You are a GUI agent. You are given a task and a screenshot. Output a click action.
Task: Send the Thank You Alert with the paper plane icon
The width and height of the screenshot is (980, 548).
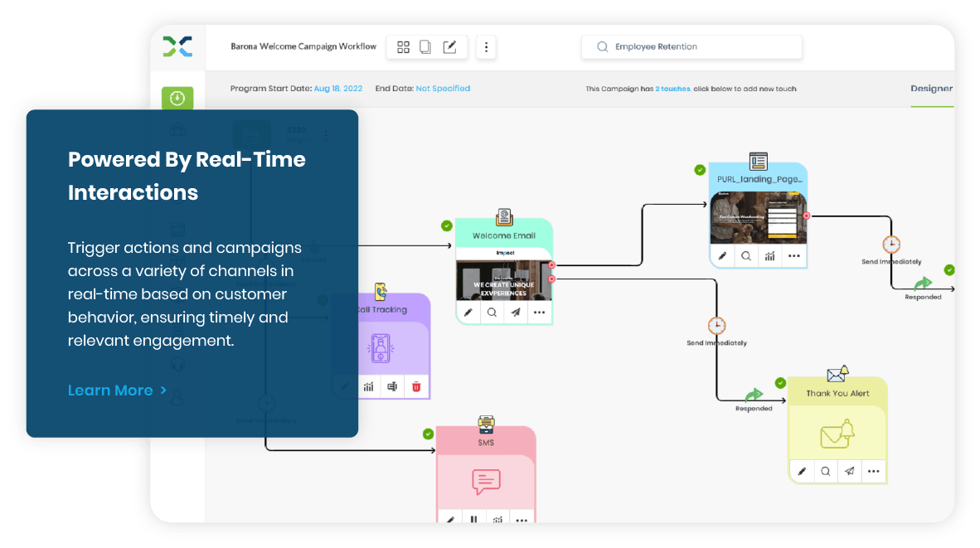tap(849, 471)
